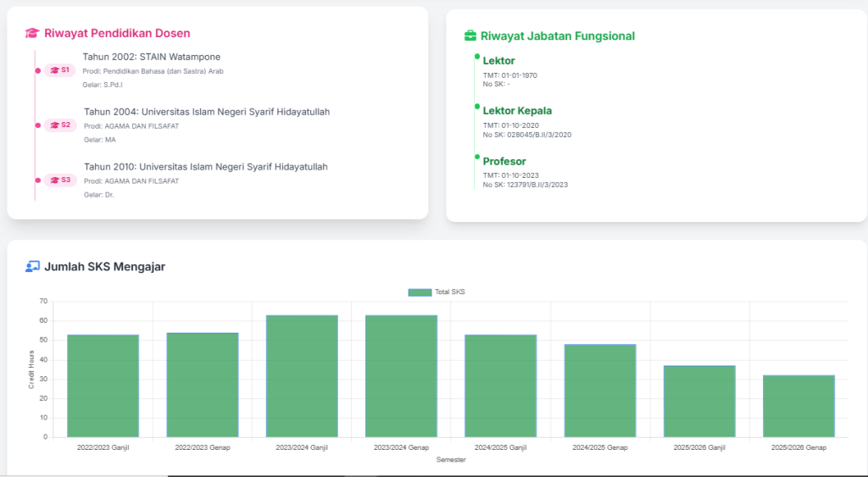The height and width of the screenshot is (477, 868).
Task: Click the Lektor Kepala position title
Action: pos(517,111)
